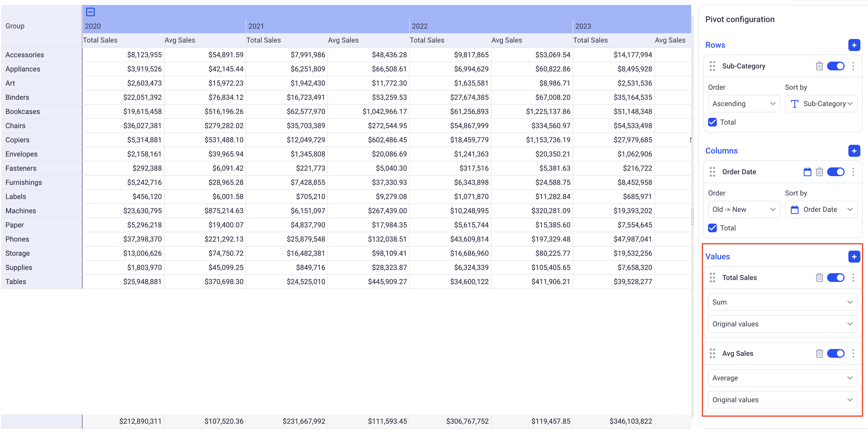The image size is (868, 433).
Task: Click the Copiers row label
Action: 17,140
